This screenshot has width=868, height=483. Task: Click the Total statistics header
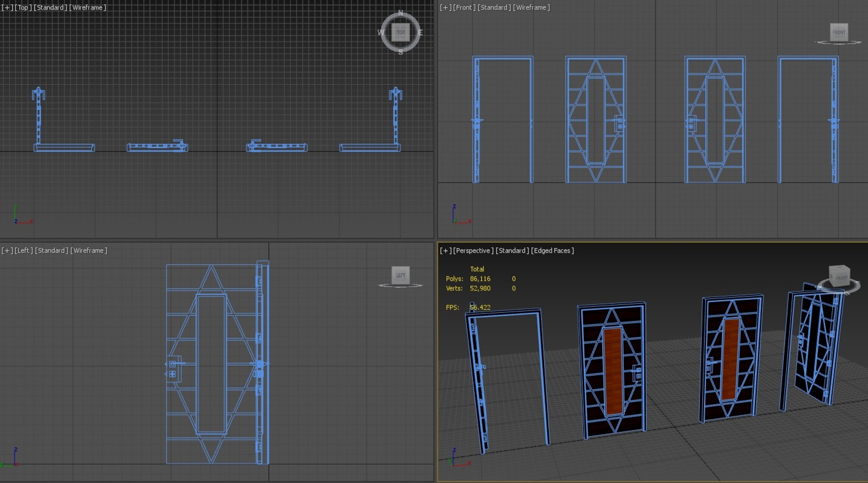pyautogui.click(x=477, y=269)
